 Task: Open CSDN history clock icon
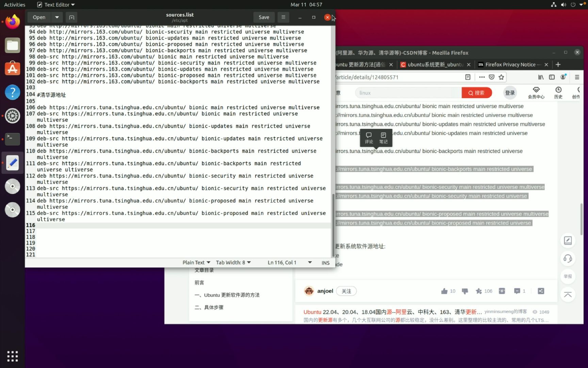coord(558,90)
